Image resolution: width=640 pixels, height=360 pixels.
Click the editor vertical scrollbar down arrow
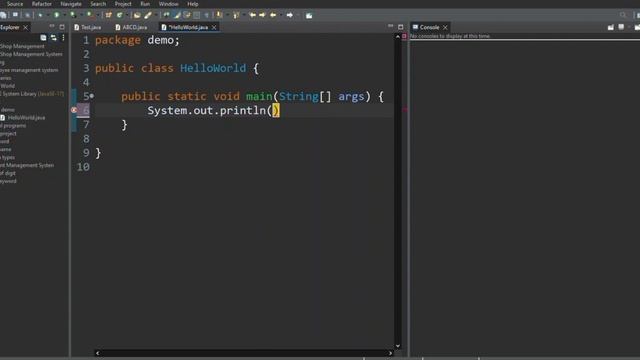tap(398, 346)
